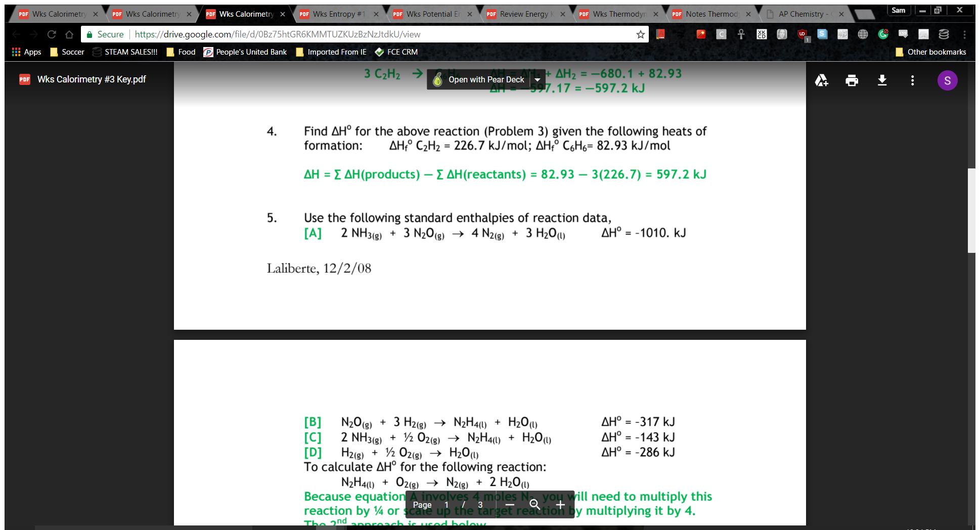Click the Add to My Drive icon

(821, 80)
